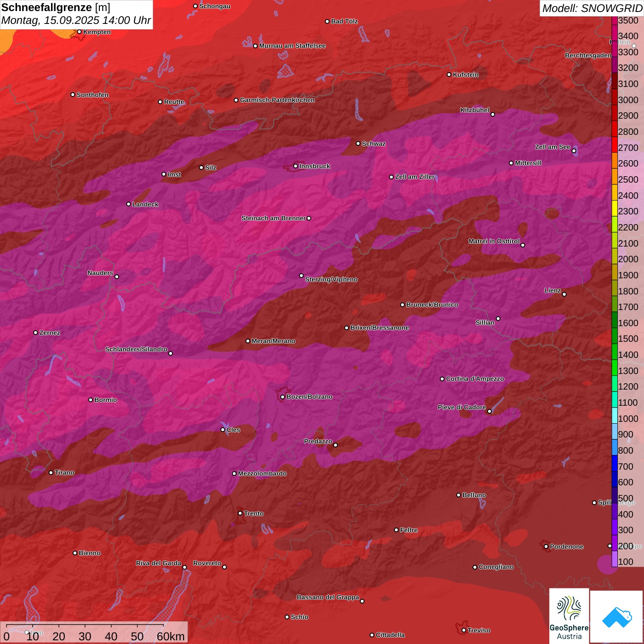Click the Bormio marker dot

pyautogui.click(x=91, y=400)
